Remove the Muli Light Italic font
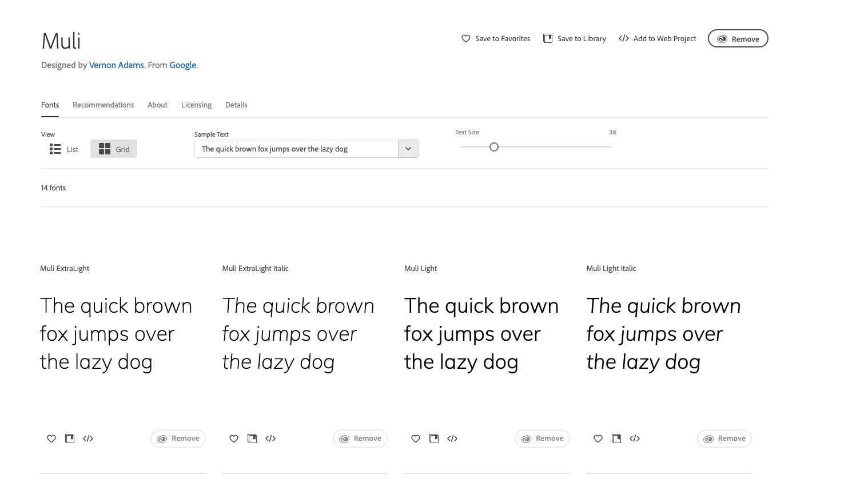The width and height of the screenshot is (868, 494). click(x=724, y=439)
